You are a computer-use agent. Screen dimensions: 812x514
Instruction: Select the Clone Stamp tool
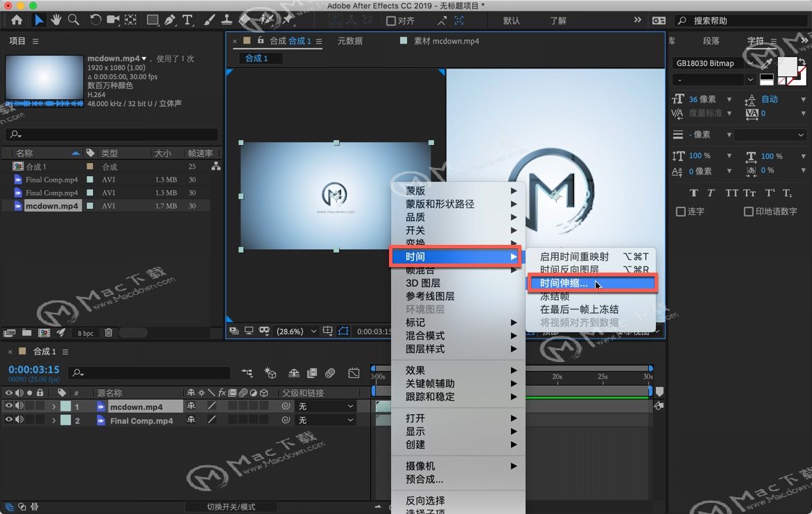tap(227, 20)
